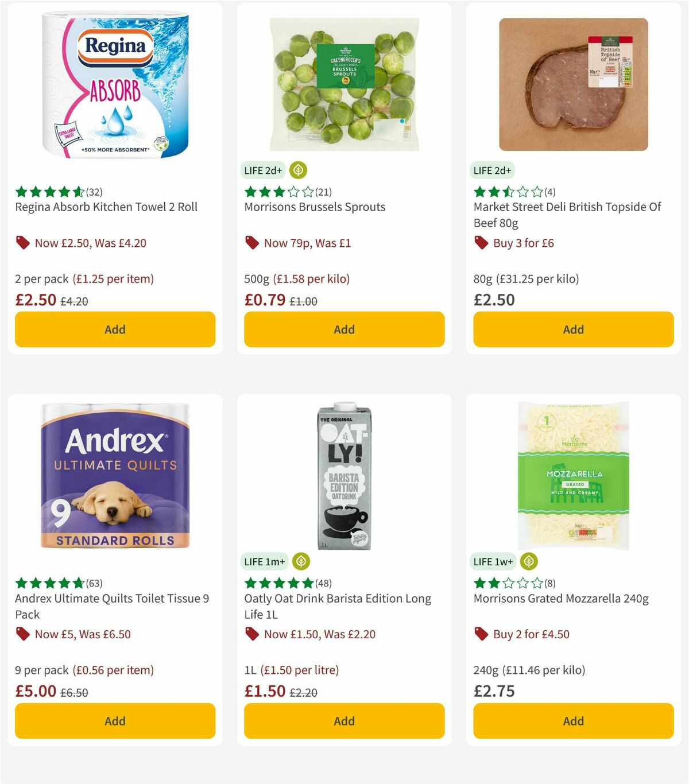Click the red offer tag on the Regina deal

[x=22, y=243]
